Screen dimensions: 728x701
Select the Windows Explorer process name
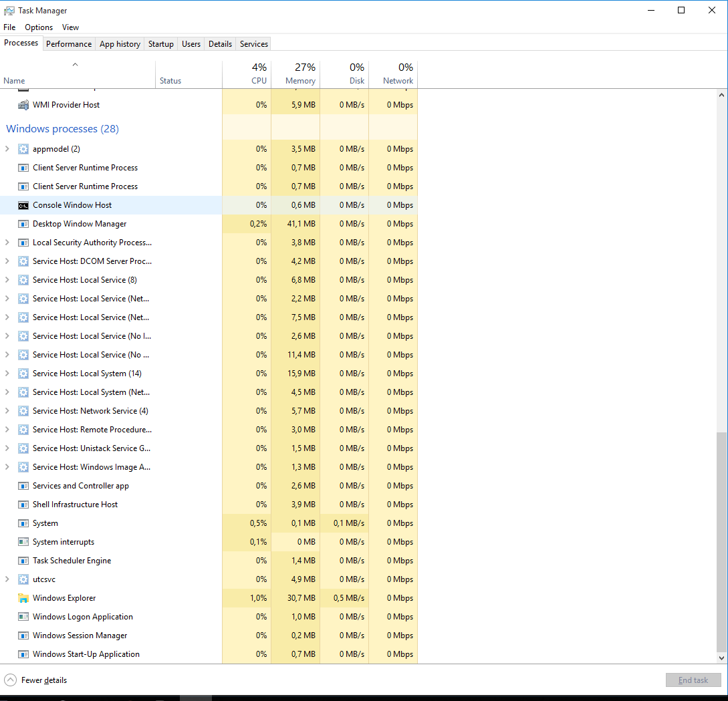pos(64,598)
